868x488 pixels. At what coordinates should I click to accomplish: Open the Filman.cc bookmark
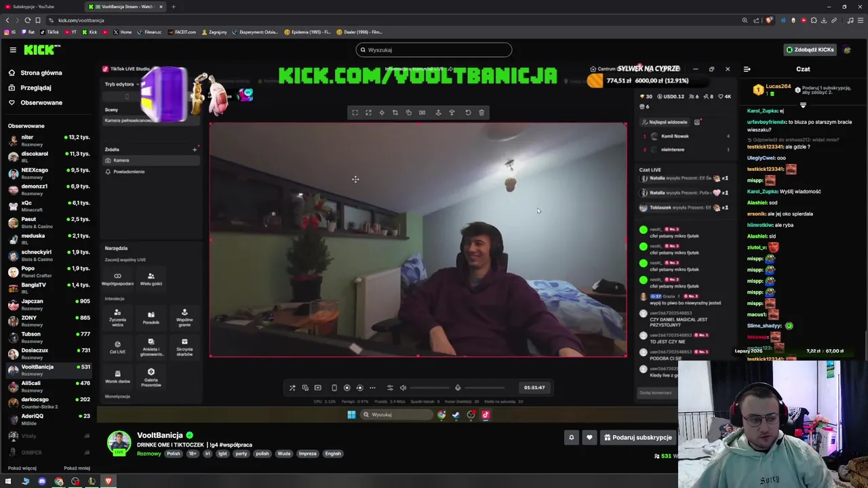click(x=149, y=32)
